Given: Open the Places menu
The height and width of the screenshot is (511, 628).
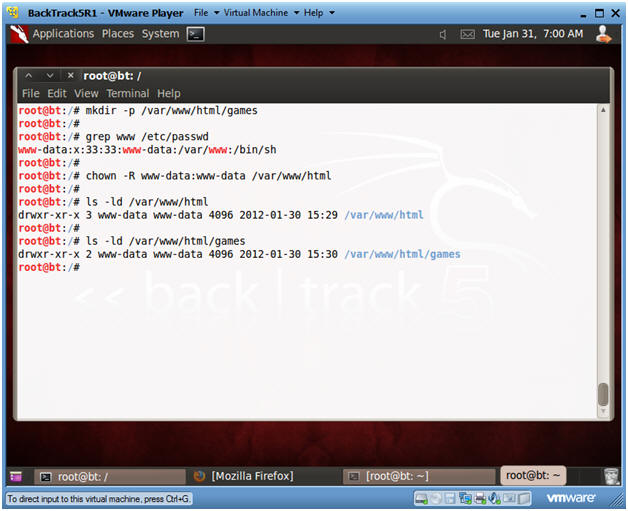Looking at the screenshot, I should (x=118, y=34).
